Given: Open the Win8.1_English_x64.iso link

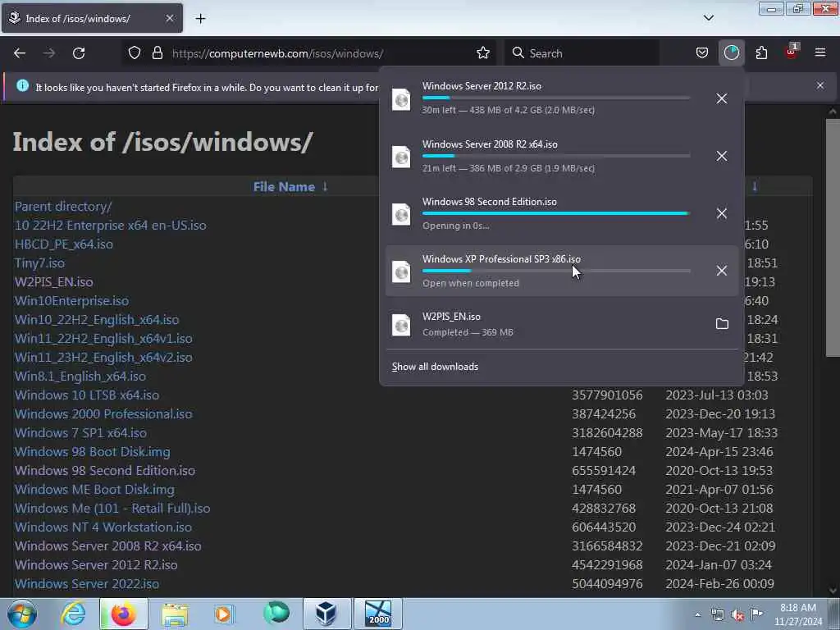Looking at the screenshot, I should click(x=80, y=376).
